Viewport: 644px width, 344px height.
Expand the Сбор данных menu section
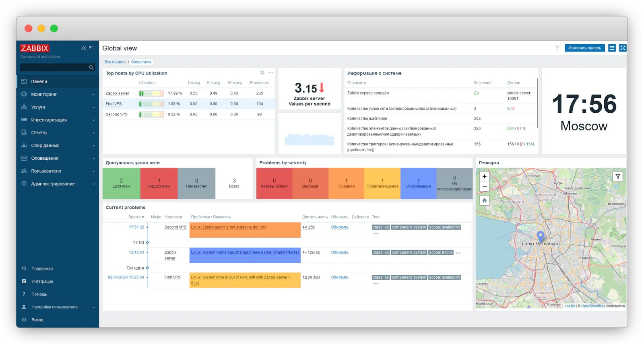58,145
